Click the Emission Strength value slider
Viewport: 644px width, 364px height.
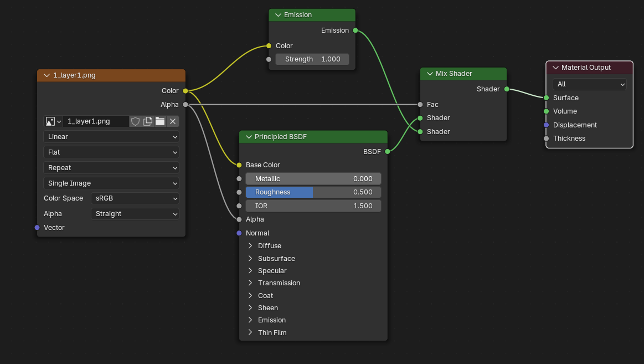coord(312,59)
